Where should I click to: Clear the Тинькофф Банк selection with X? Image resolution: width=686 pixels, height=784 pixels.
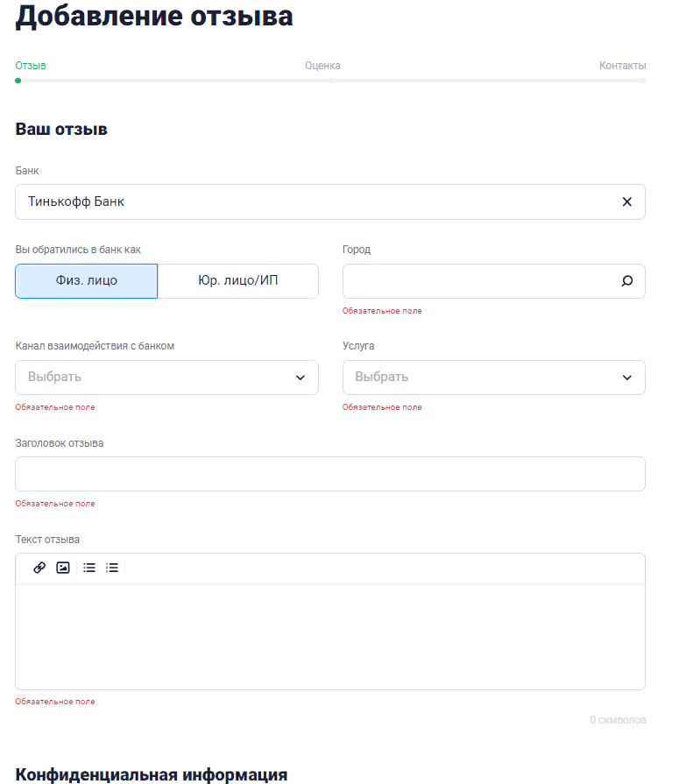[626, 201]
